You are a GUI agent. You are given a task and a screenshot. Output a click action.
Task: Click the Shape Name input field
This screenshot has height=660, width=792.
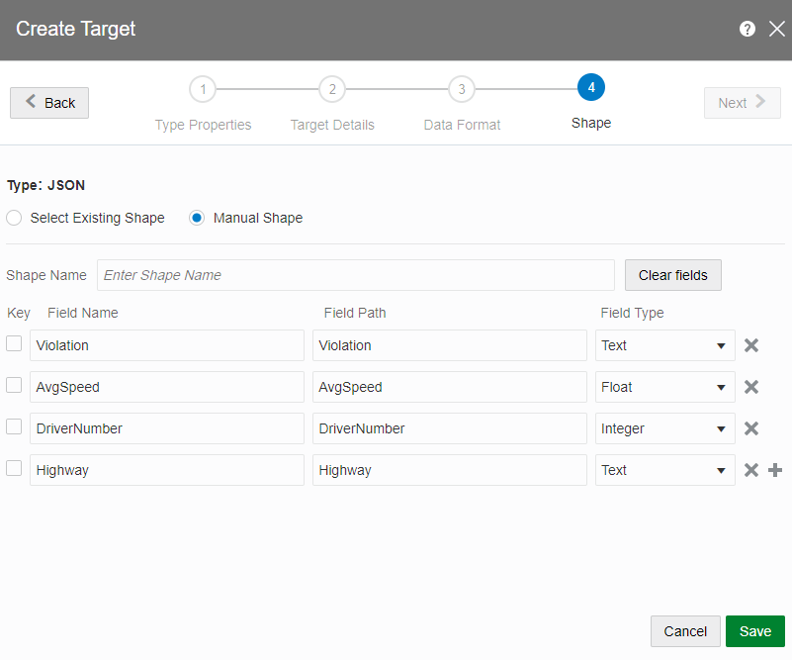pos(355,275)
